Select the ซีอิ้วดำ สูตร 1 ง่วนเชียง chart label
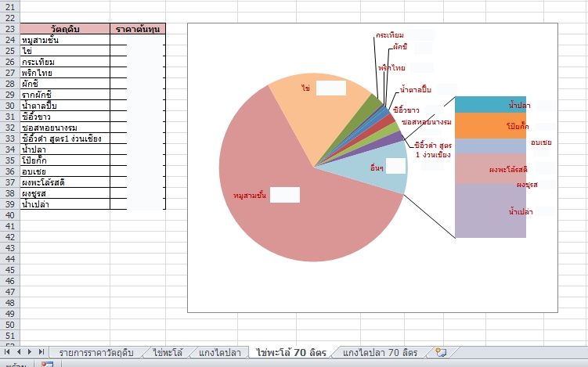Image resolution: width=588 pixels, height=367 pixels. click(433, 150)
